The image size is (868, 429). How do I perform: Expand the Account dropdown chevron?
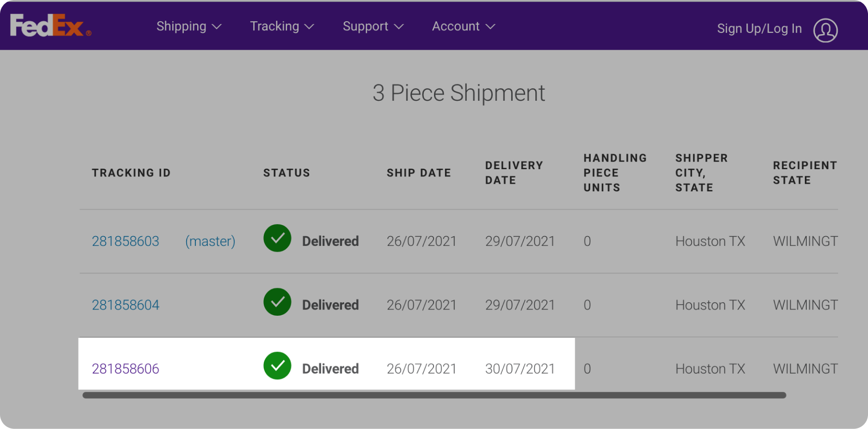490,27
